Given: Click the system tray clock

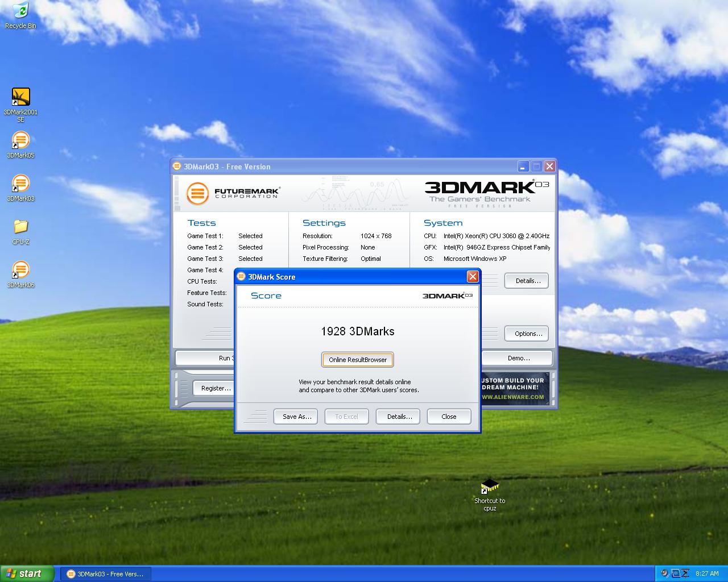Looking at the screenshot, I should click(x=707, y=573).
